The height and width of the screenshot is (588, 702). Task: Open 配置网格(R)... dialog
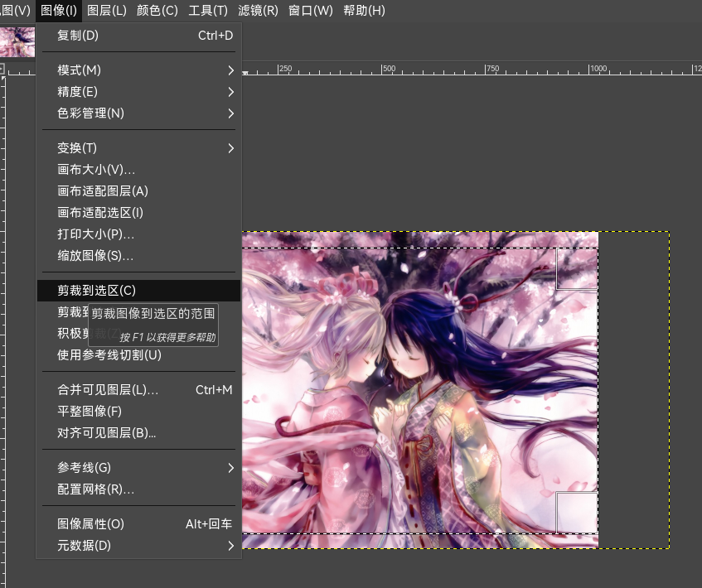pyautogui.click(x=138, y=489)
